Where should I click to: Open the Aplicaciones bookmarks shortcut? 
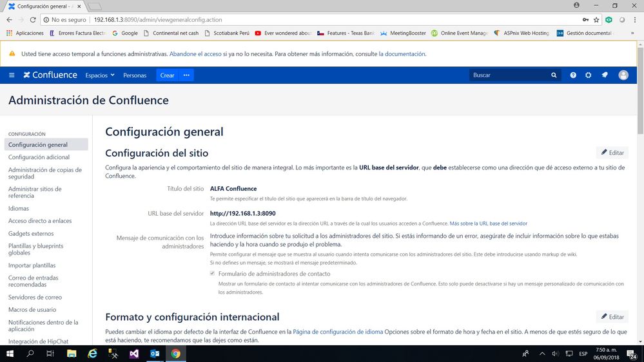tap(24, 33)
